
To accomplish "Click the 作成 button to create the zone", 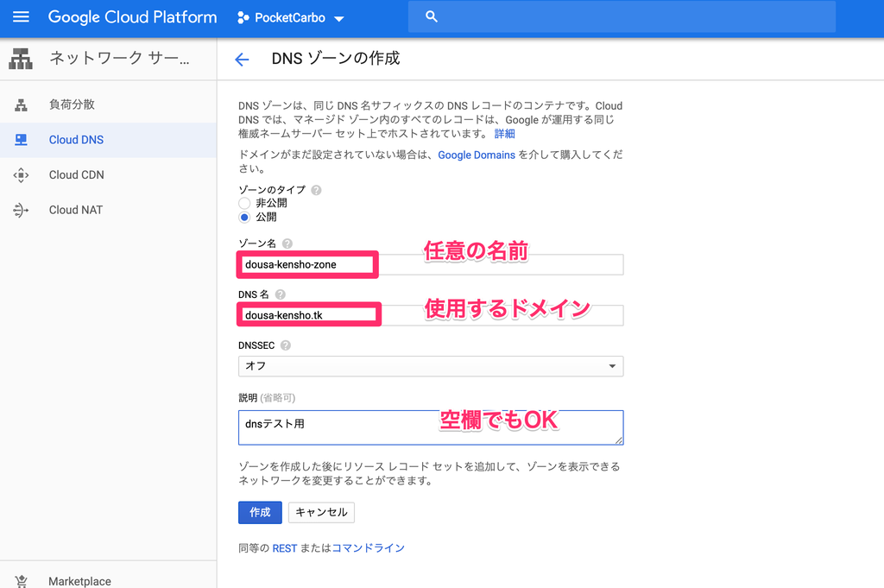I will pyautogui.click(x=260, y=512).
